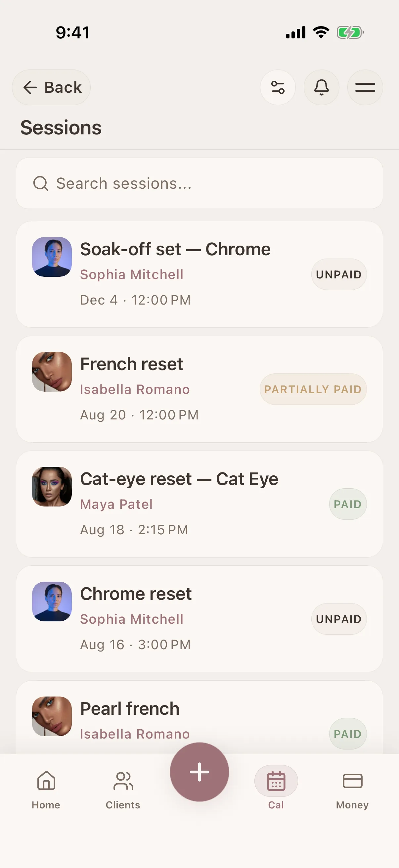The image size is (399, 868).
Task: Tap the PARTIALLY PAID badge
Action: (x=313, y=389)
